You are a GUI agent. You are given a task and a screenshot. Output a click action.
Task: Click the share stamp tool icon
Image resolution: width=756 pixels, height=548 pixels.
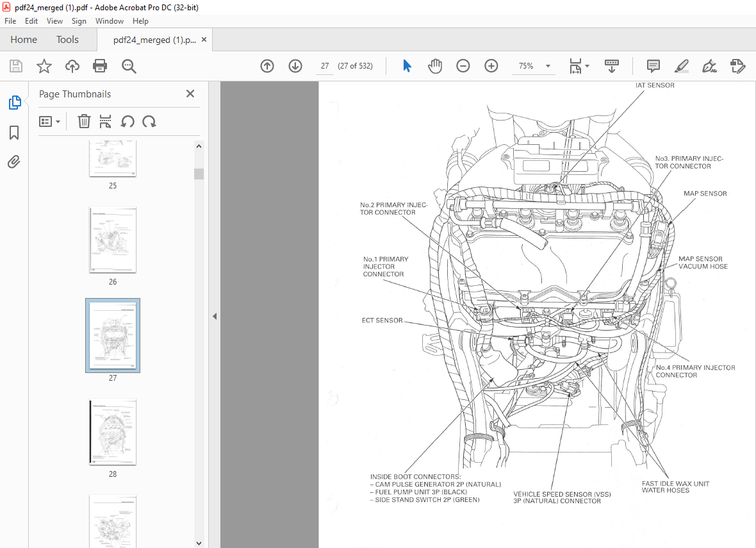(737, 66)
